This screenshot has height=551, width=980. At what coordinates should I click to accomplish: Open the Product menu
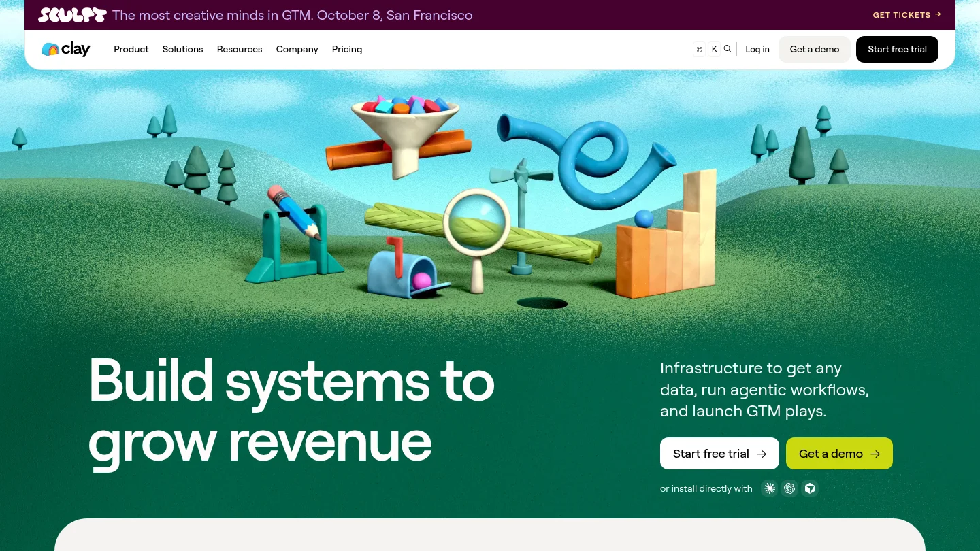(x=131, y=49)
